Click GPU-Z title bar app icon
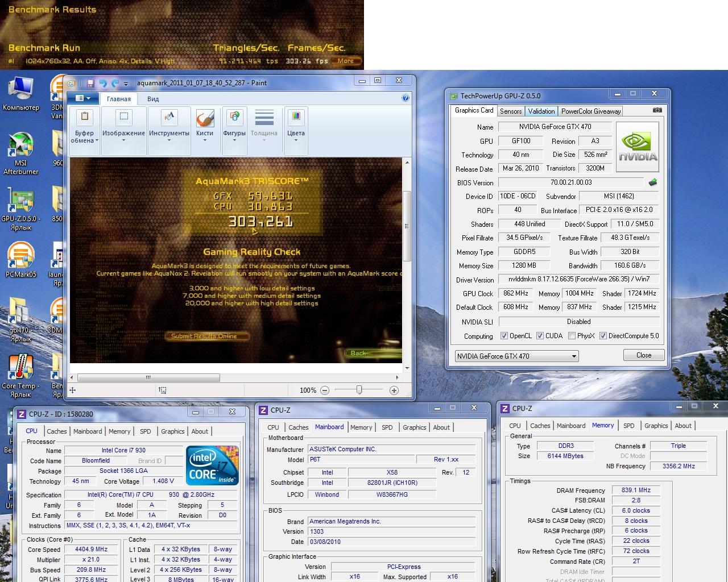The image size is (728, 582). 453,96
